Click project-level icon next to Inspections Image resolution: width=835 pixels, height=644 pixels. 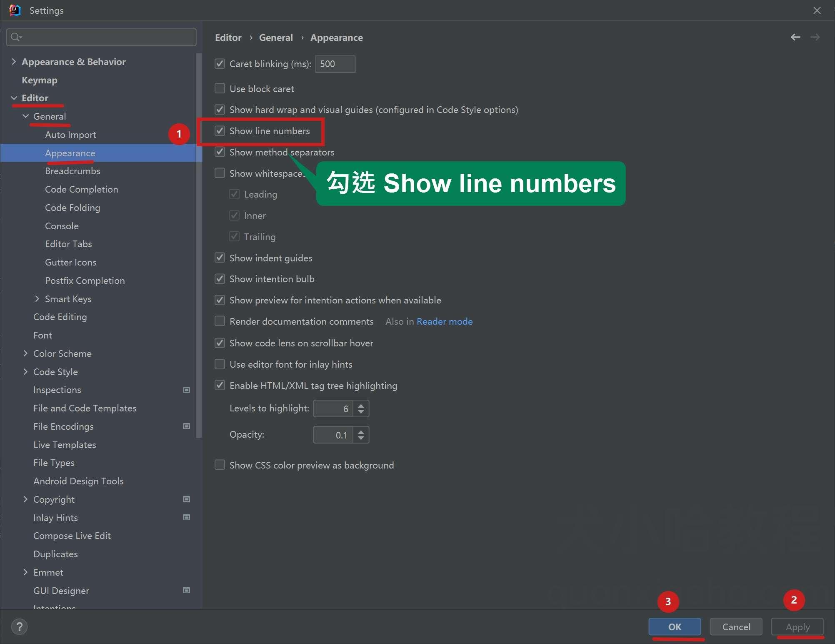click(187, 390)
